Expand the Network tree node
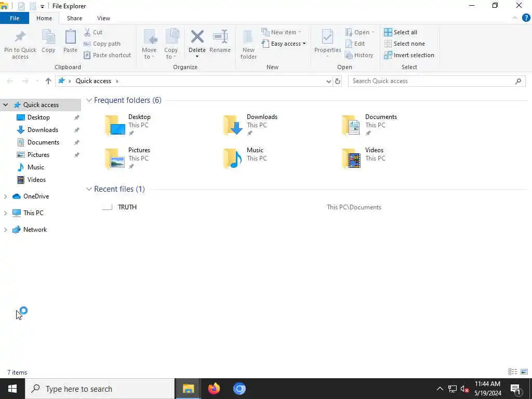Viewport: 532px width, 399px height. 5,230
